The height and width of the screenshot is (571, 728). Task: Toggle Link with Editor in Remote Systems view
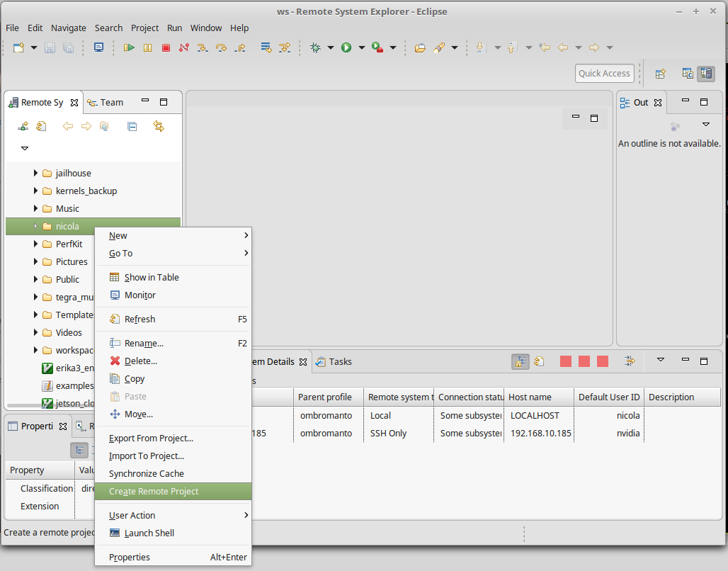[x=159, y=126]
